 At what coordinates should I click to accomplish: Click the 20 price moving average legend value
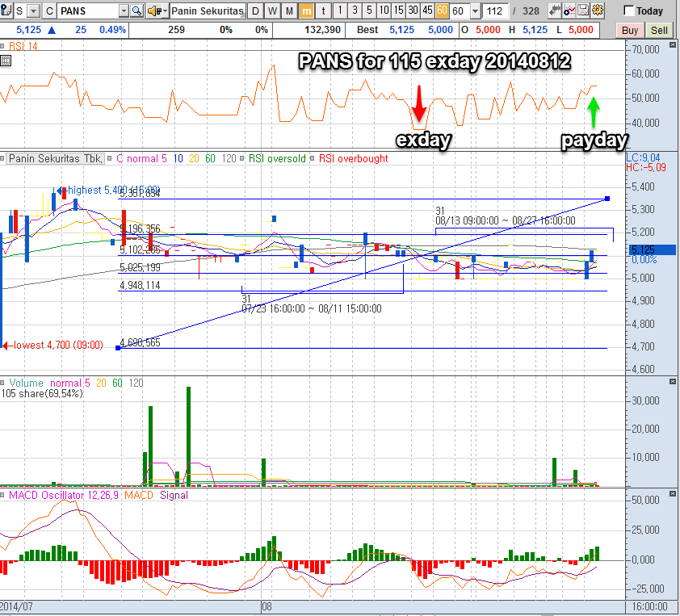pyautogui.click(x=194, y=159)
